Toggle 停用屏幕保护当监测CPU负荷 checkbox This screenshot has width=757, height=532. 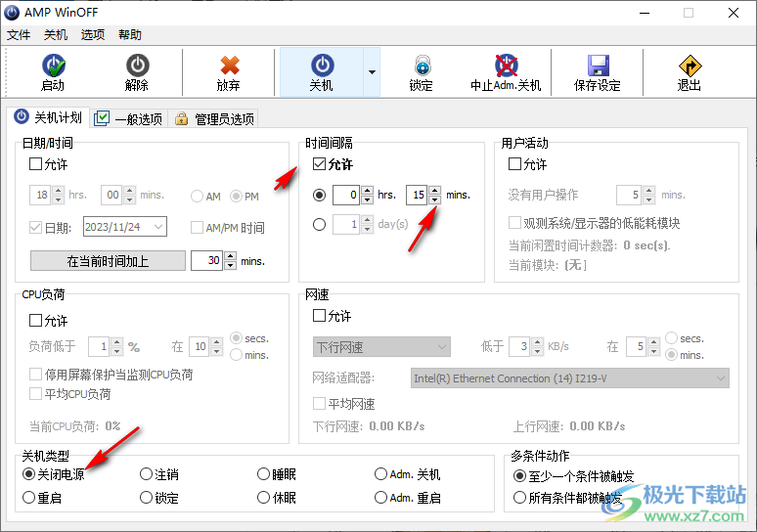tap(35, 375)
